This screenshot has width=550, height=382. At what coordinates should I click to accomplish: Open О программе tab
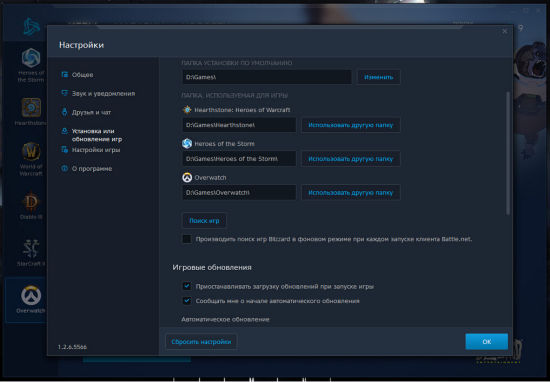click(92, 169)
